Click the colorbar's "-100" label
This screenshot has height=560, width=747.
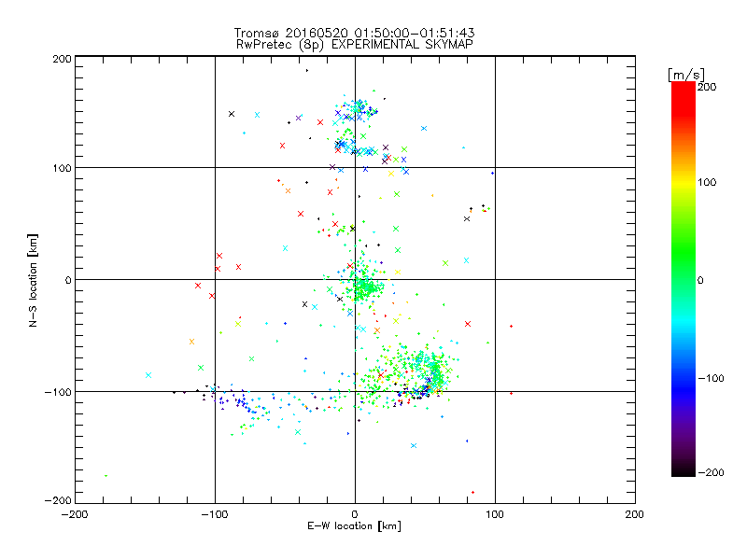click(711, 379)
